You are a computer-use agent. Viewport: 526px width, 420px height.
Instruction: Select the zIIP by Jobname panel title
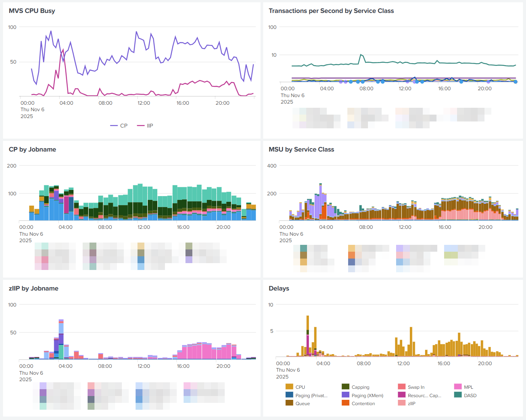(x=34, y=288)
